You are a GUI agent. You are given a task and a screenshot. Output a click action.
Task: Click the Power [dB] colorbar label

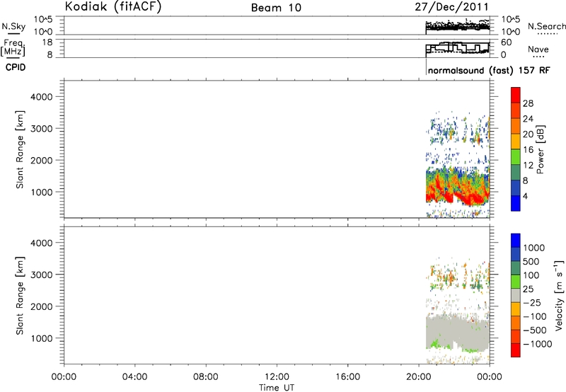(x=540, y=149)
